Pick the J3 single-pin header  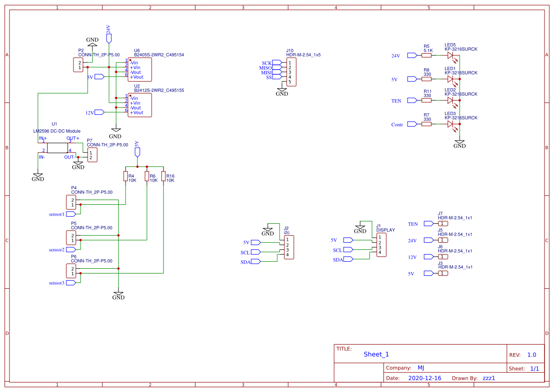coord(443,273)
